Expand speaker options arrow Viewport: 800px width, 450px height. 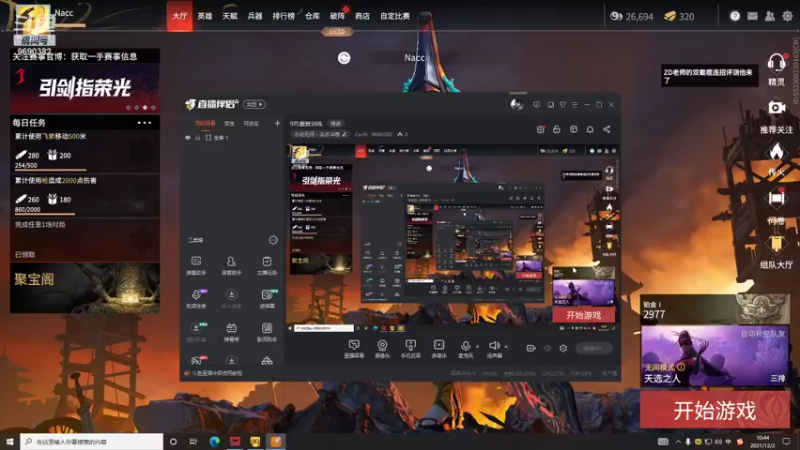506,346
